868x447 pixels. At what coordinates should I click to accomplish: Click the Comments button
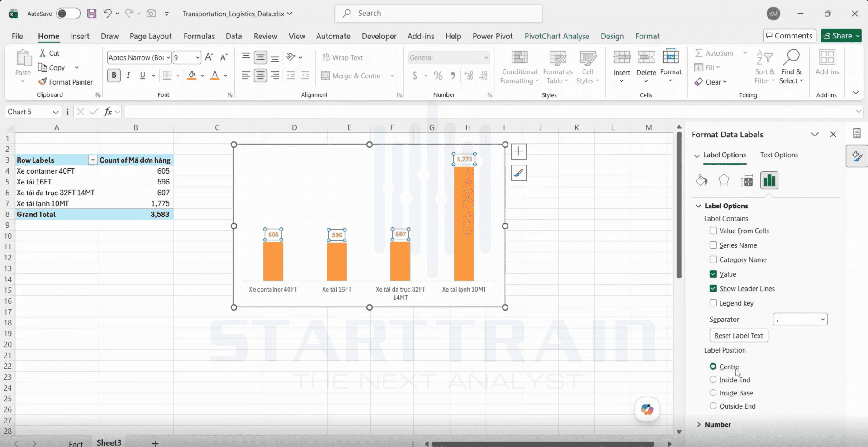coord(789,36)
